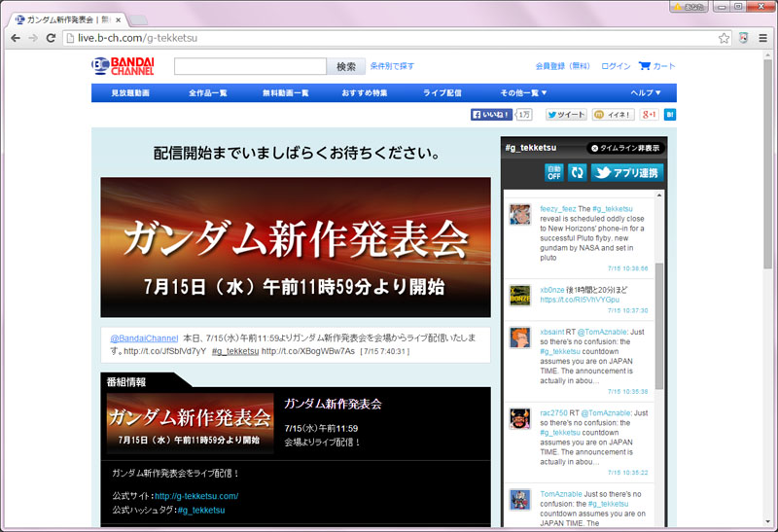Click the #g_tekketsu official hashtag link
This screenshot has height=532, width=778.
point(201,511)
